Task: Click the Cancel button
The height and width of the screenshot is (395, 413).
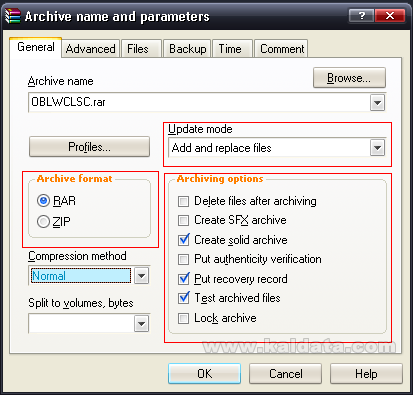Action: pyautogui.click(x=285, y=374)
